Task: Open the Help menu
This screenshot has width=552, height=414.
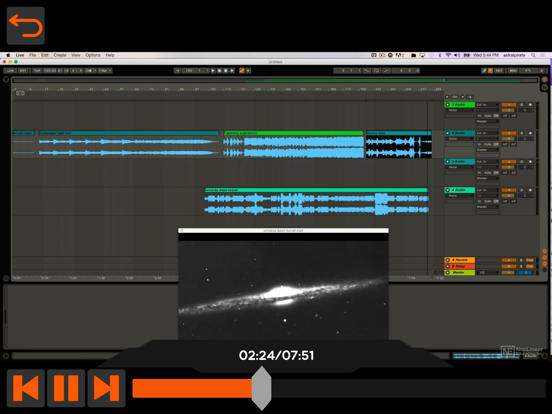Action: 110,55
